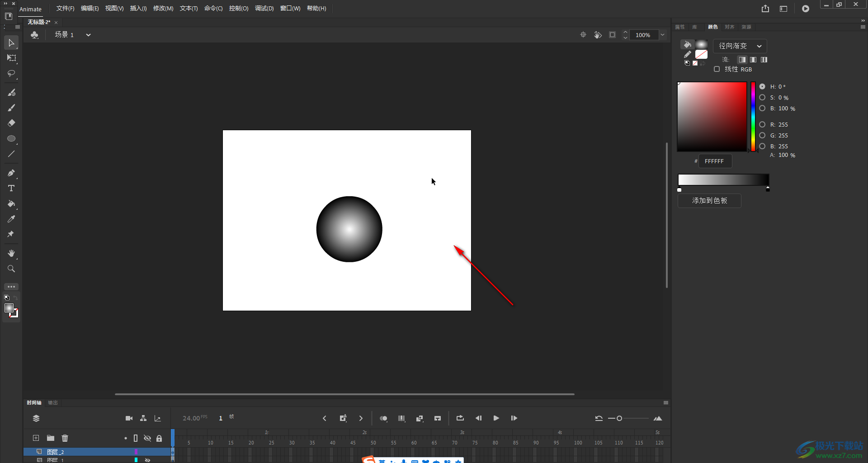Toggle lock all layers padlock icon
This screenshot has height=463, width=868.
[159, 438]
